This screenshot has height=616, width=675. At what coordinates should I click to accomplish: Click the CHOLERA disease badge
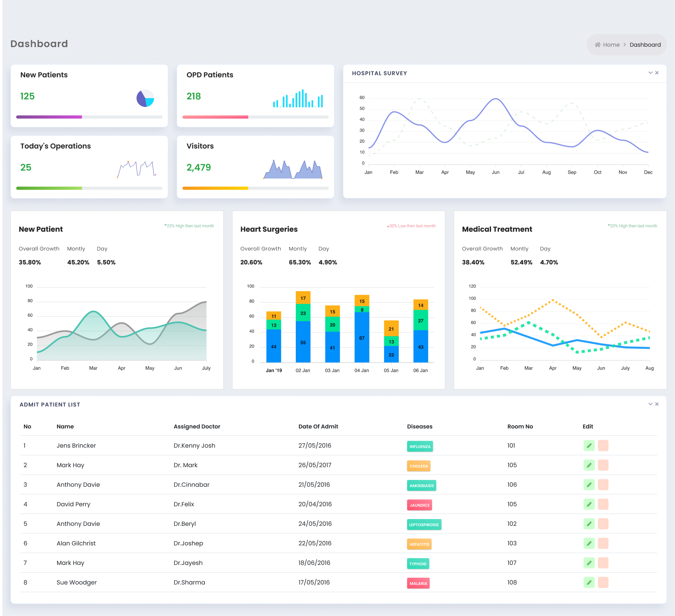[x=419, y=466]
